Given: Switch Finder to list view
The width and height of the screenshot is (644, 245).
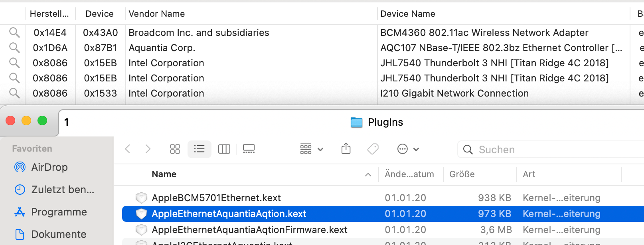Looking at the screenshot, I should click(199, 149).
